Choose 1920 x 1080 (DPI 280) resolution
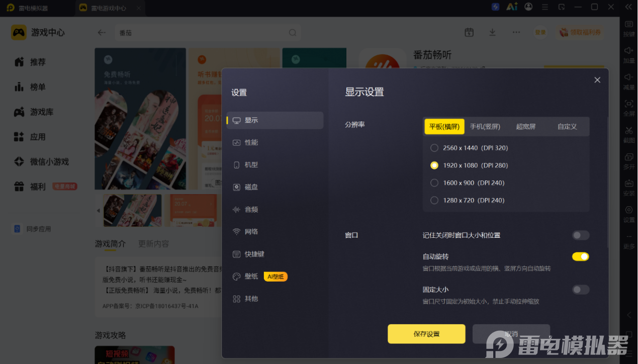 pos(469,165)
